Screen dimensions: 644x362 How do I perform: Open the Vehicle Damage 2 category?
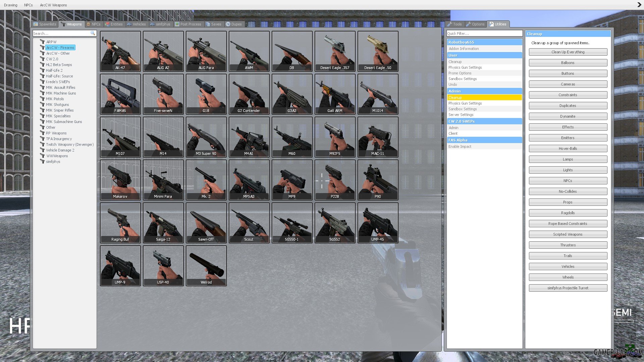click(x=60, y=150)
